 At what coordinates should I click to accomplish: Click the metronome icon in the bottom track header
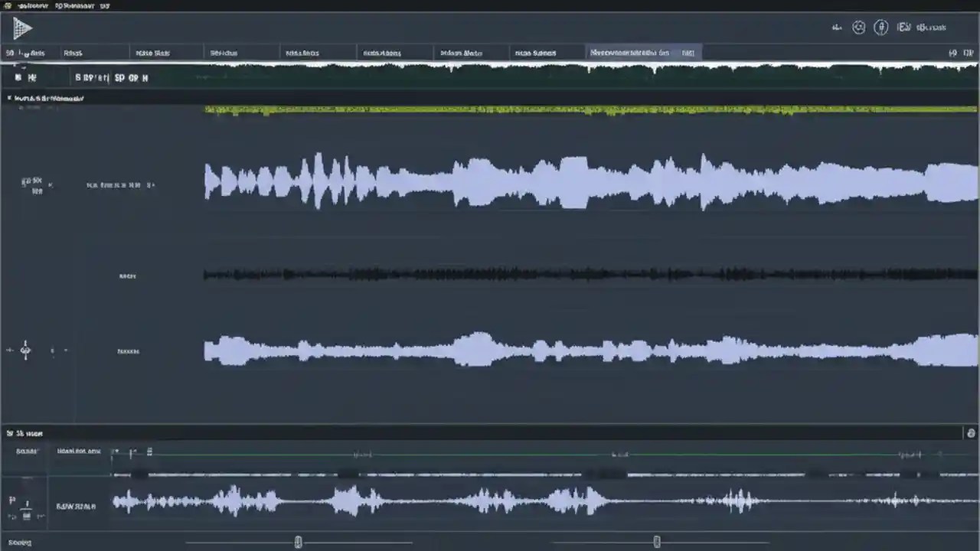click(x=26, y=509)
